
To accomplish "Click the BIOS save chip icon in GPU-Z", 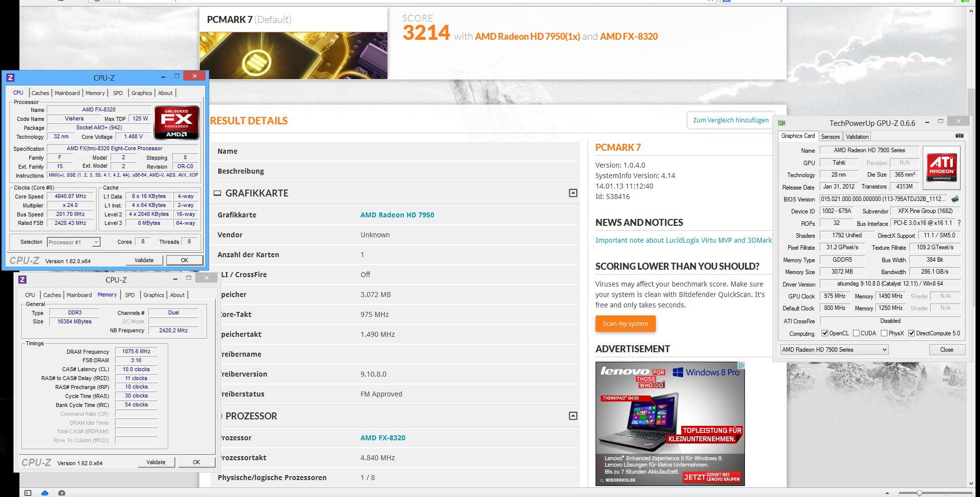I will coord(955,199).
